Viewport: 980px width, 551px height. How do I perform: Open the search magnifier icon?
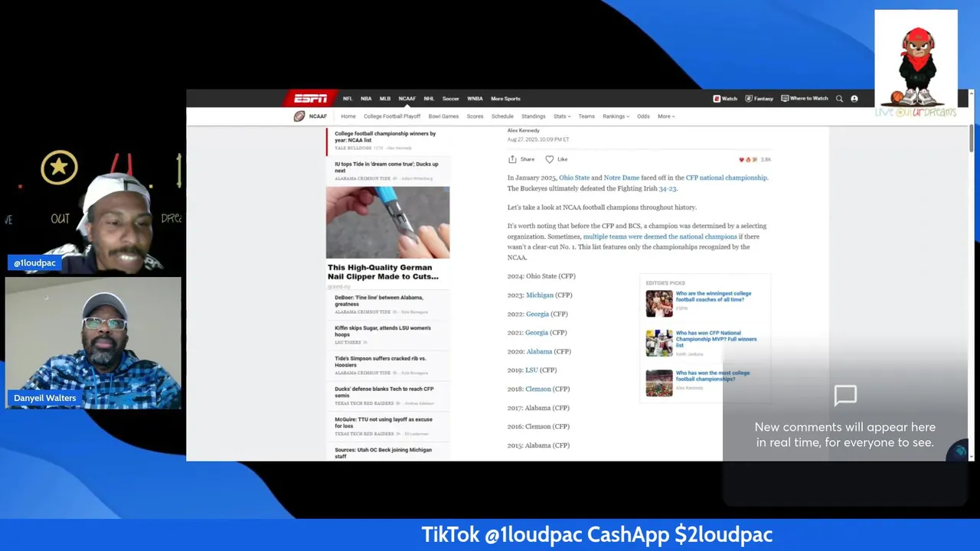(x=839, y=99)
